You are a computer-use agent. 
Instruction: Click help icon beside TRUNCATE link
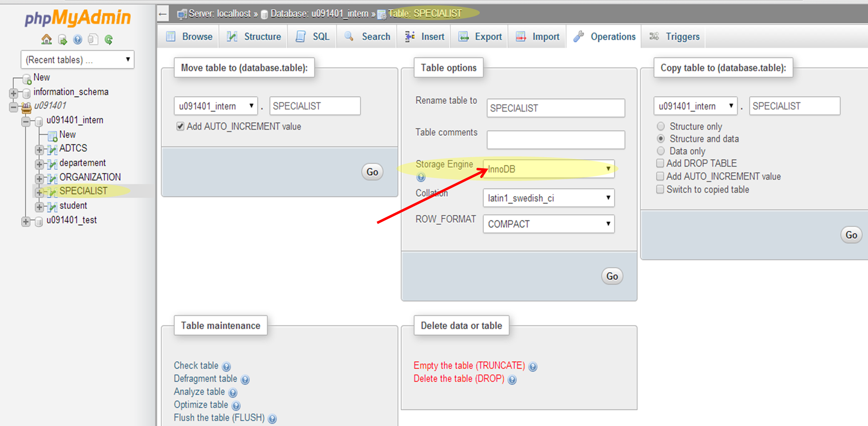[x=533, y=367]
